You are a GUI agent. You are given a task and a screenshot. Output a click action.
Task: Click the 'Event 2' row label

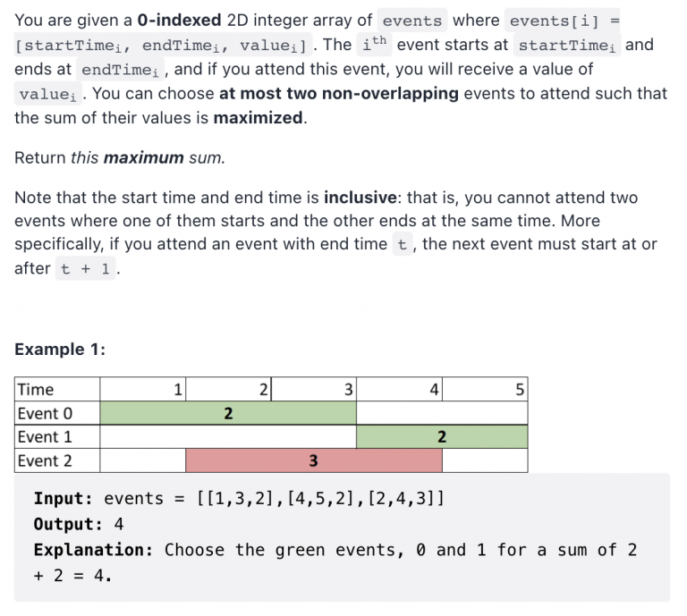tap(57, 460)
